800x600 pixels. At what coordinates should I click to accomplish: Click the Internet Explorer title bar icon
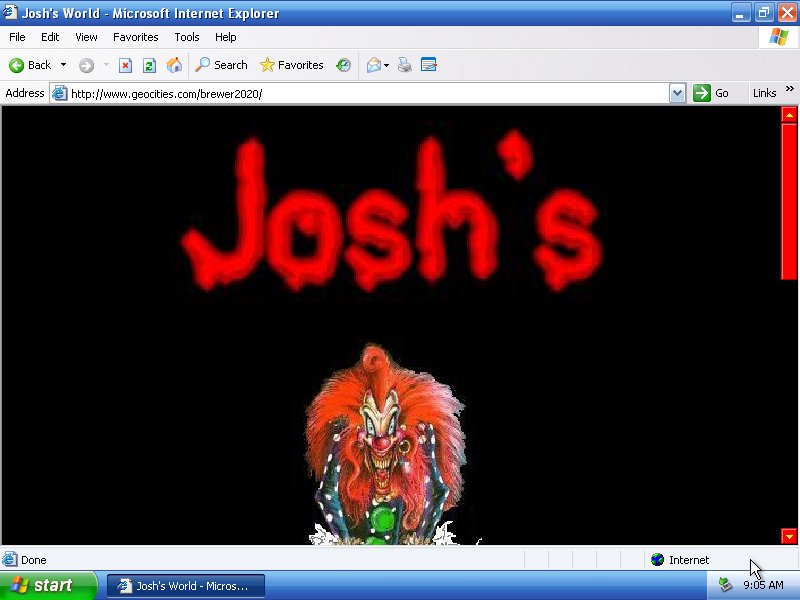click(10, 12)
